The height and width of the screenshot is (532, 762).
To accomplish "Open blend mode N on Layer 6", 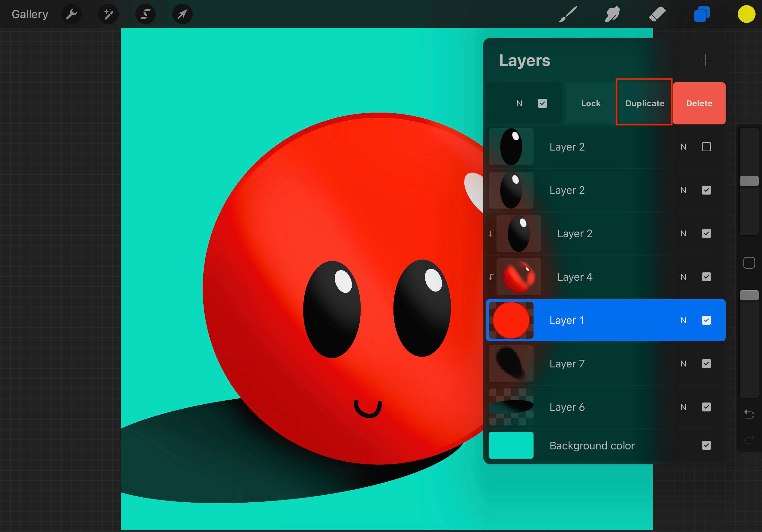I will tap(683, 407).
